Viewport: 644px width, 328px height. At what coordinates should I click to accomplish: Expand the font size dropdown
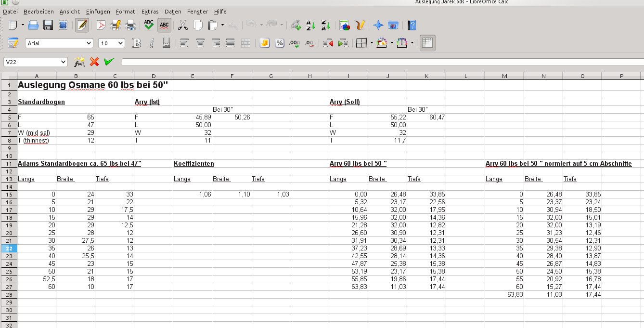(x=120, y=43)
